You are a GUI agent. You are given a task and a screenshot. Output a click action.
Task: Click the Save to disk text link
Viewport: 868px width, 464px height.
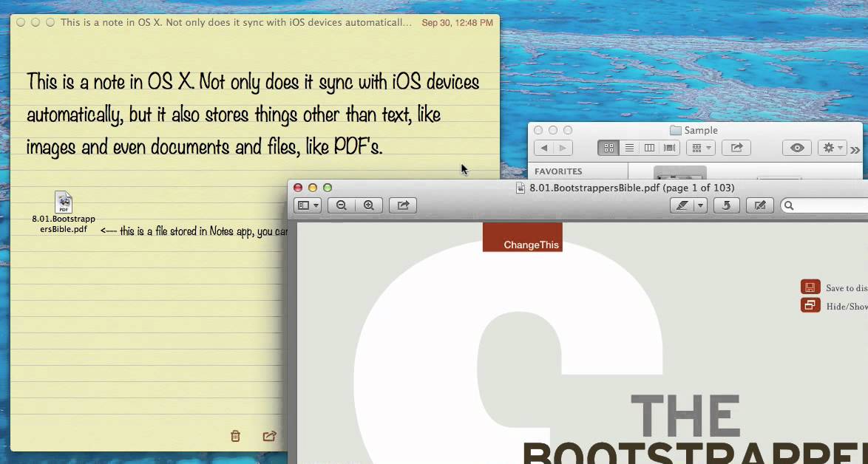coord(847,288)
